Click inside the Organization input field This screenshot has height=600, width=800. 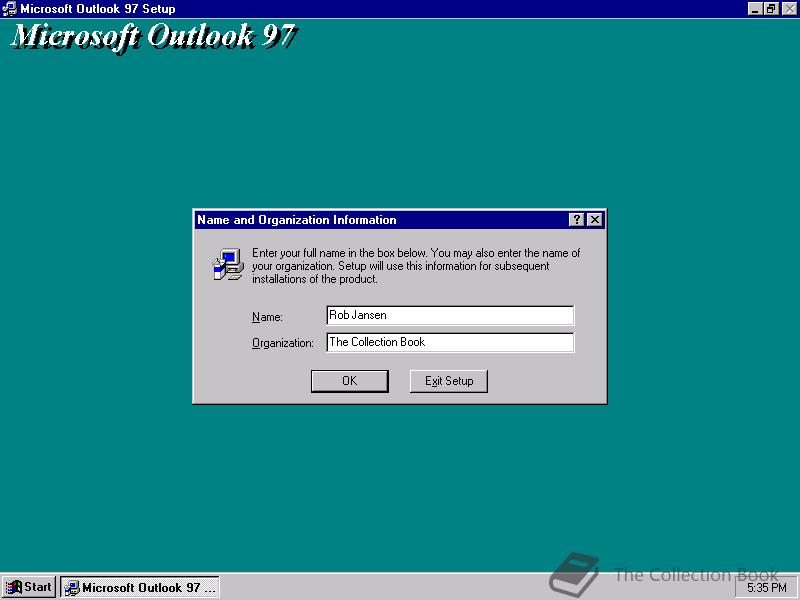[x=450, y=342]
